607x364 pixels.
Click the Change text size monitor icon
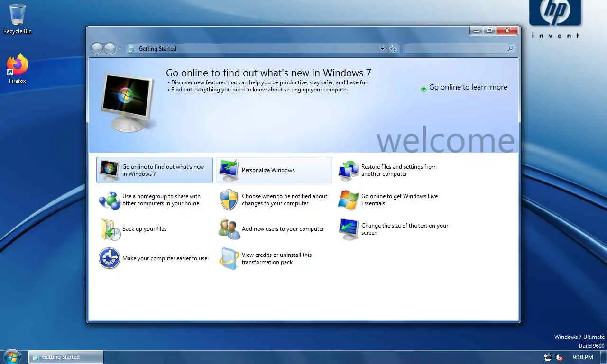pos(349,229)
